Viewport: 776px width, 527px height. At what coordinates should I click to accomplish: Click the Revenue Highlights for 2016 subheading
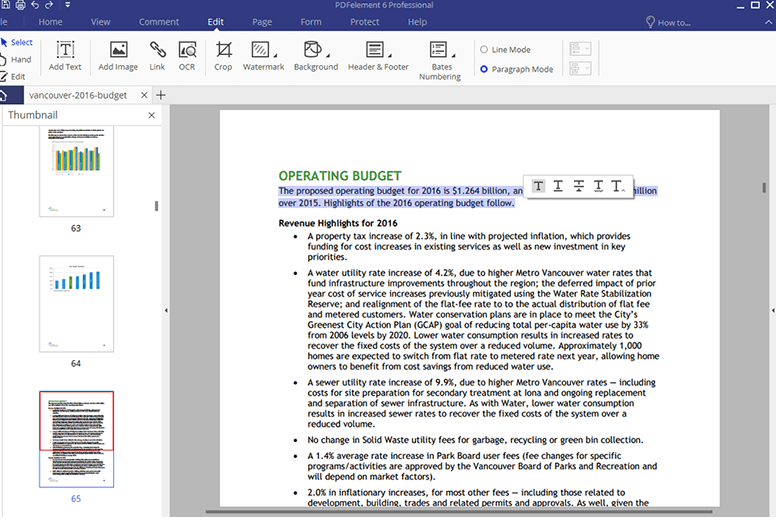pyautogui.click(x=338, y=223)
